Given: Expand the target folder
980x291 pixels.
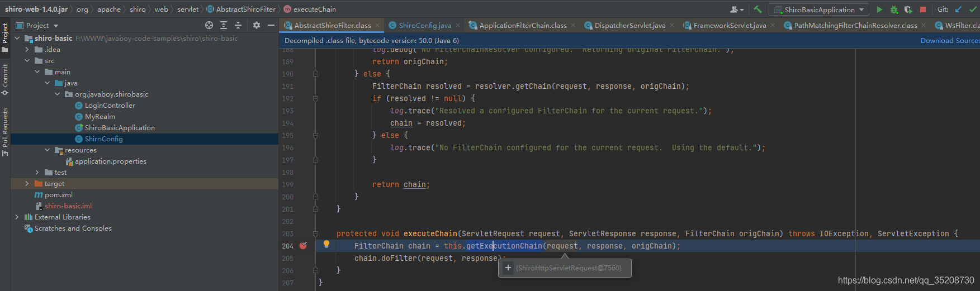Looking at the screenshot, I should point(27,183).
